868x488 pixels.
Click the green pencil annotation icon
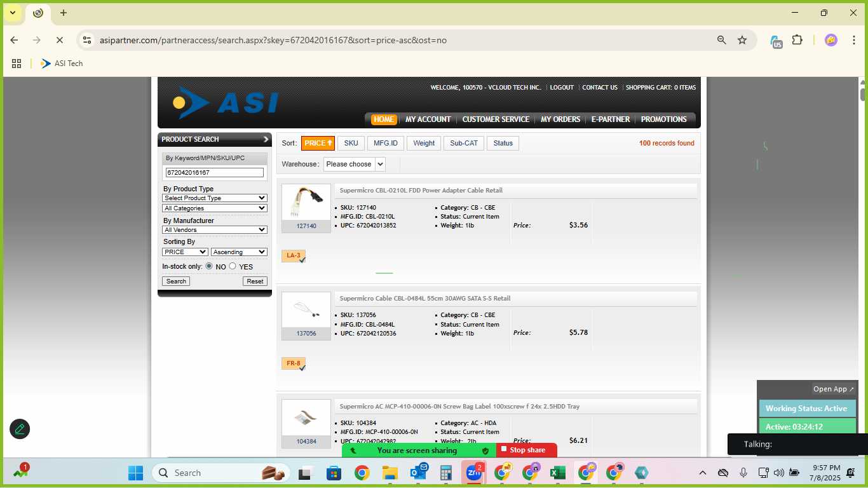(x=20, y=429)
